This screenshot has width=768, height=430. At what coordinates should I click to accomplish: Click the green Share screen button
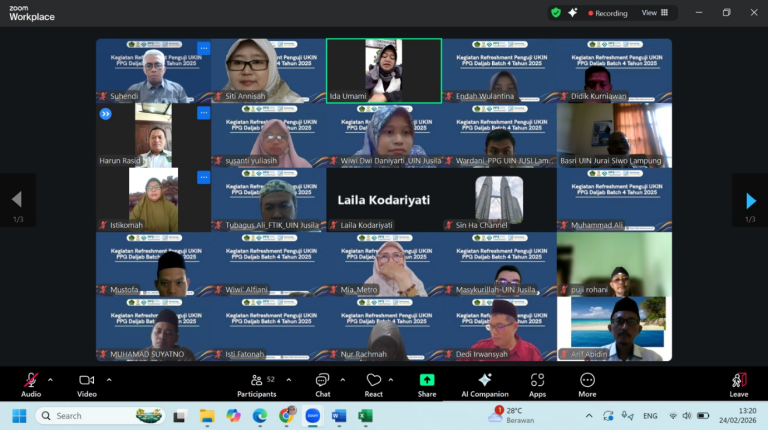[427, 384]
